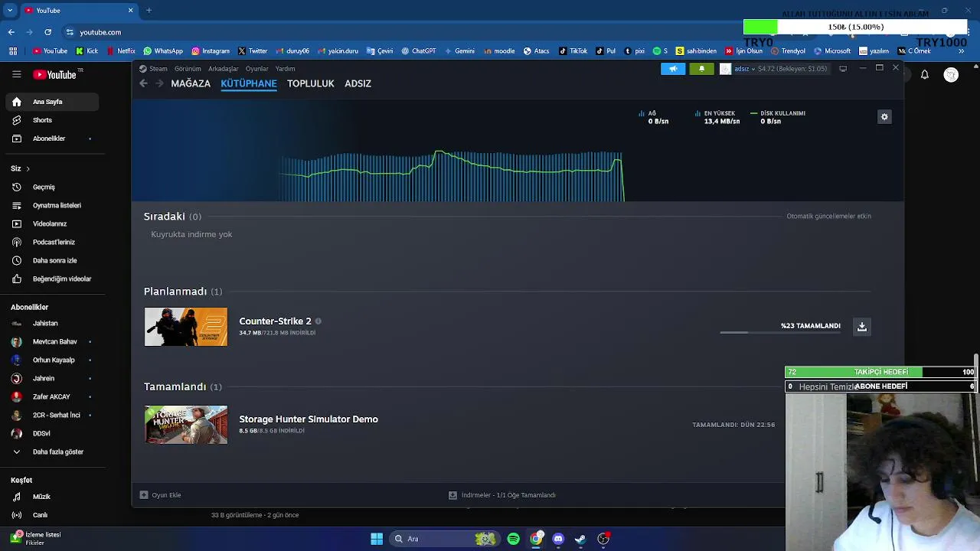Image resolution: width=980 pixels, height=551 pixels.
Task: Expand the Siz section chevron
Action: pyautogui.click(x=28, y=168)
